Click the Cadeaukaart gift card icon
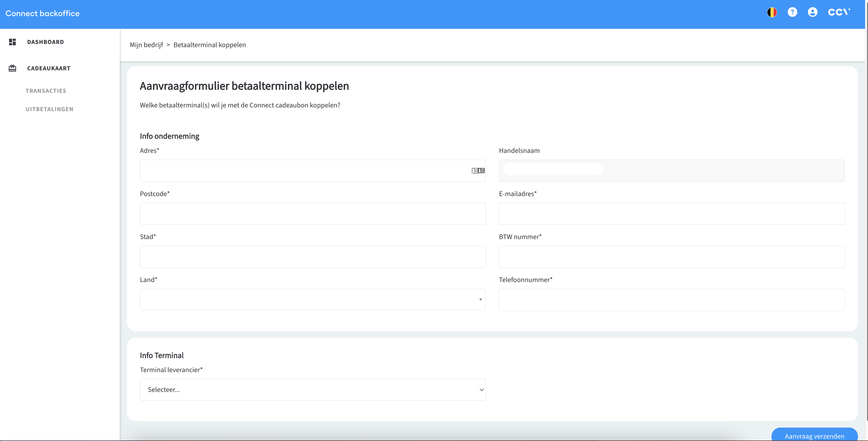This screenshot has width=868, height=441. (x=12, y=68)
